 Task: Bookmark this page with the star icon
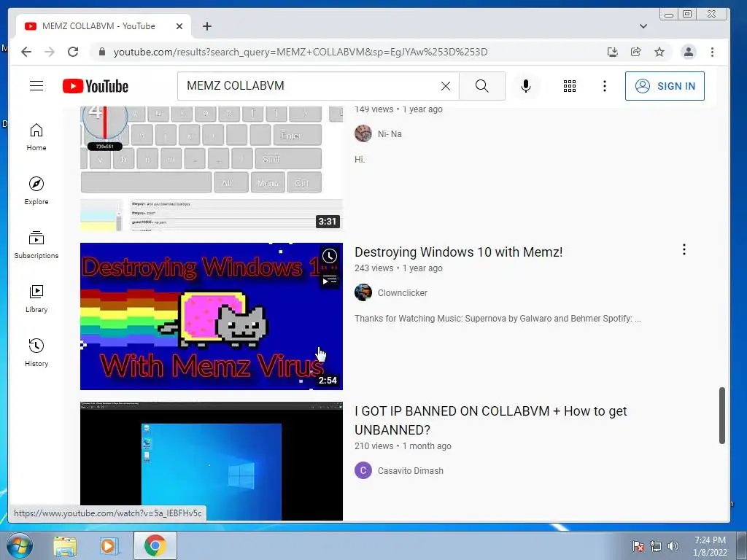(659, 52)
